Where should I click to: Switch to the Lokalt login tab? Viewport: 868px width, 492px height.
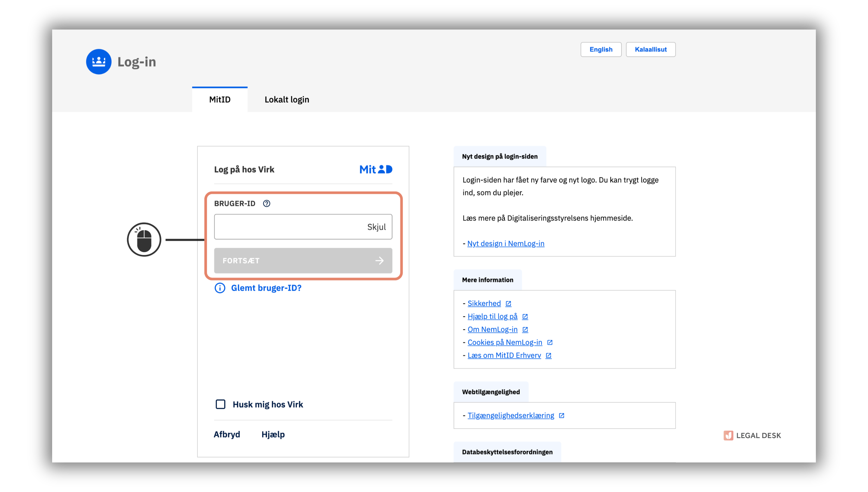pyautogui.click(x=287, y=99)
